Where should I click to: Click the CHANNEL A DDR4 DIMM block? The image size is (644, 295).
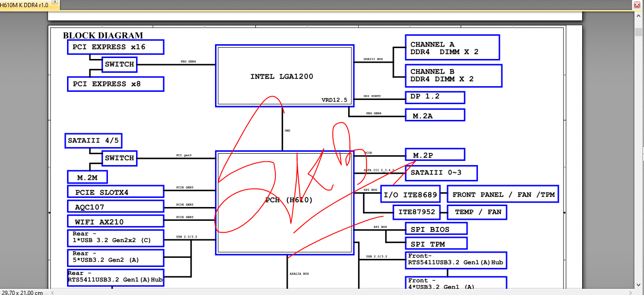click(x=452, y=48)
